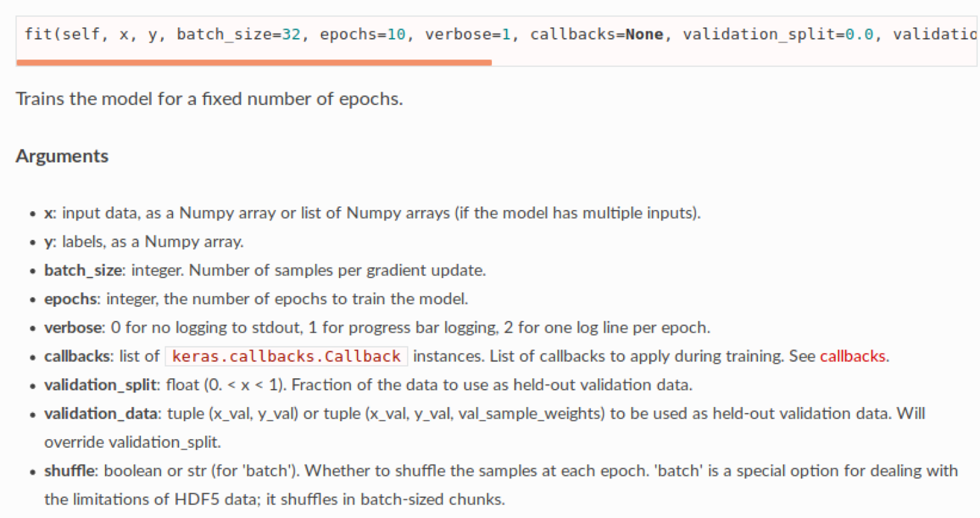
Task: Click the Arguments heading
Action: [x=62, y=156]
